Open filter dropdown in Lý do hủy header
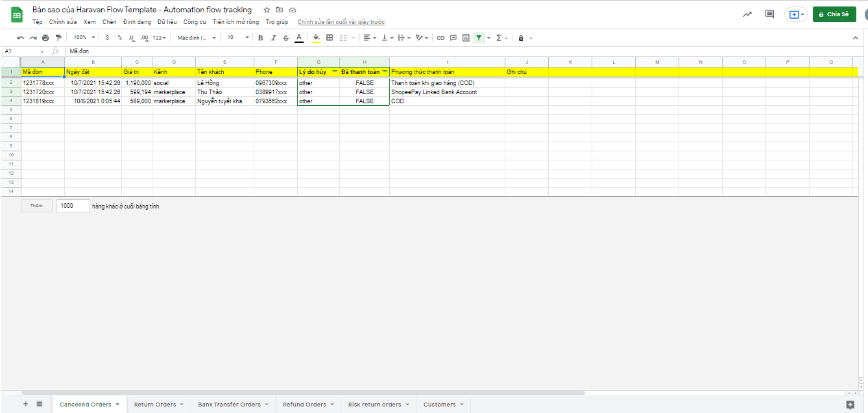The height and width of the screenshot is (413, 868). [x=335, y=72]
